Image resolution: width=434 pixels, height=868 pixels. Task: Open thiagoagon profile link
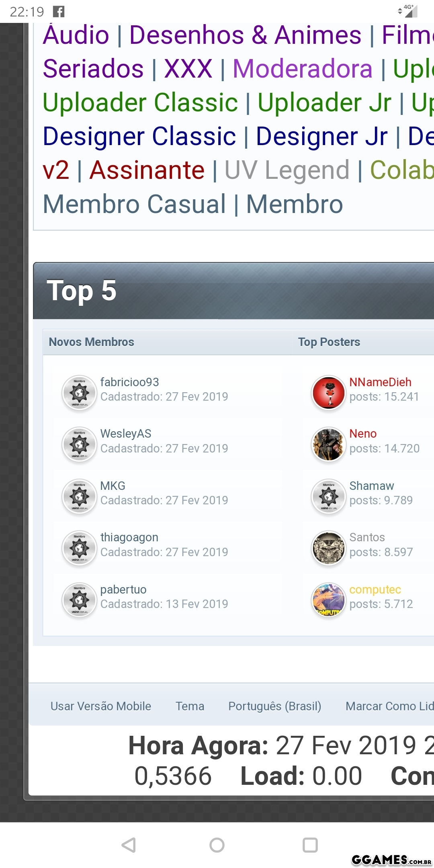tap(129, 538)
